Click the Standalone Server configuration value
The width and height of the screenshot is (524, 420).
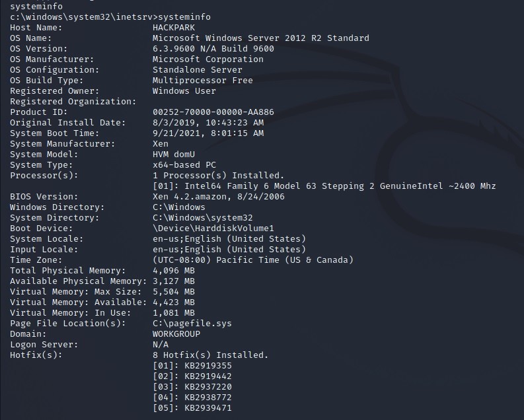click(197, 69)
